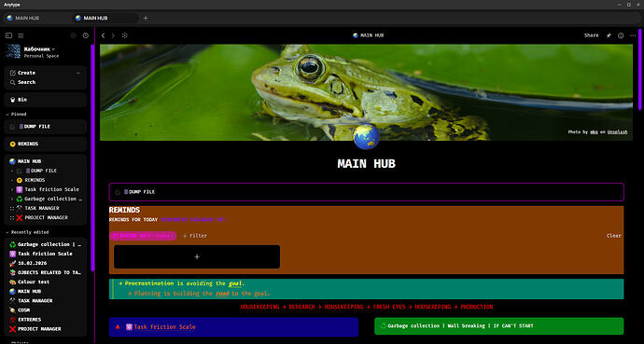
Task: Open the recent history clock icon
Action: pyautogui.click(x=86, y=35)
